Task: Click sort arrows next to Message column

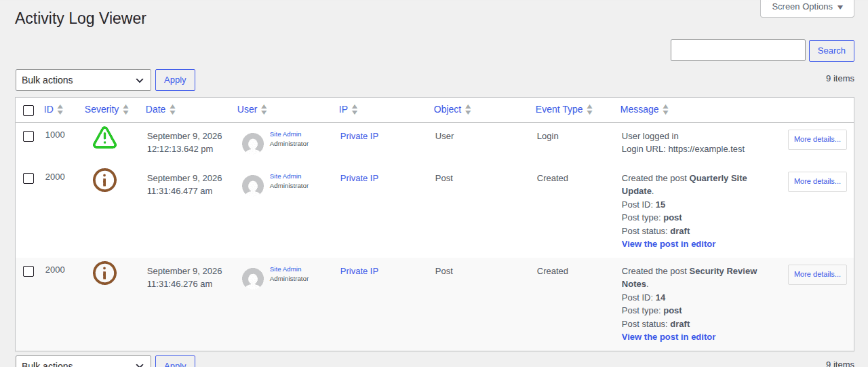Action: (665, 109)
